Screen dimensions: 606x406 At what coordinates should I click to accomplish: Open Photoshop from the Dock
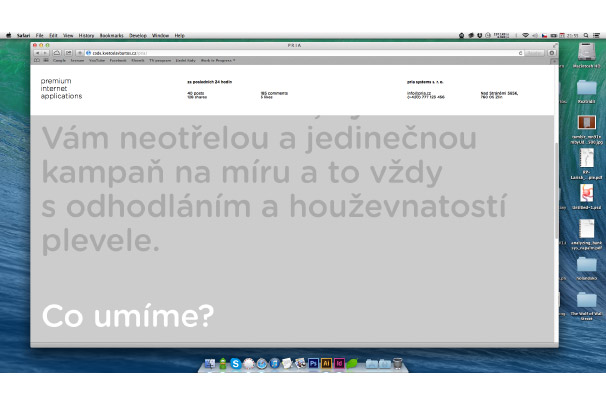click(x=313, y=364)
